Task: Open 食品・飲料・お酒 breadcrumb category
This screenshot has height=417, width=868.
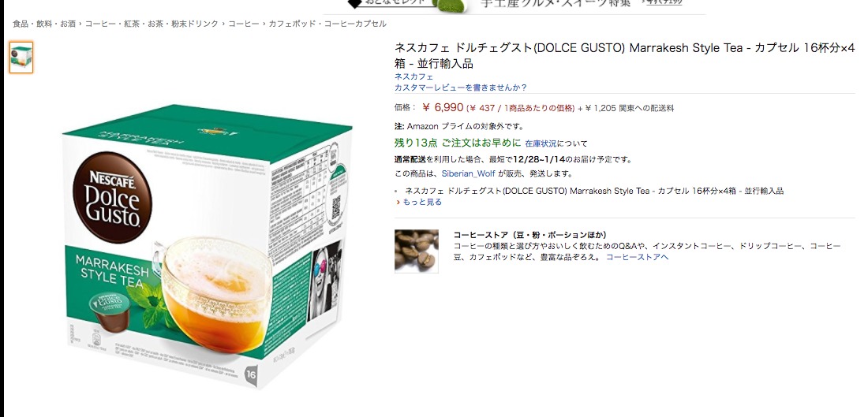Action: [44, 24]
